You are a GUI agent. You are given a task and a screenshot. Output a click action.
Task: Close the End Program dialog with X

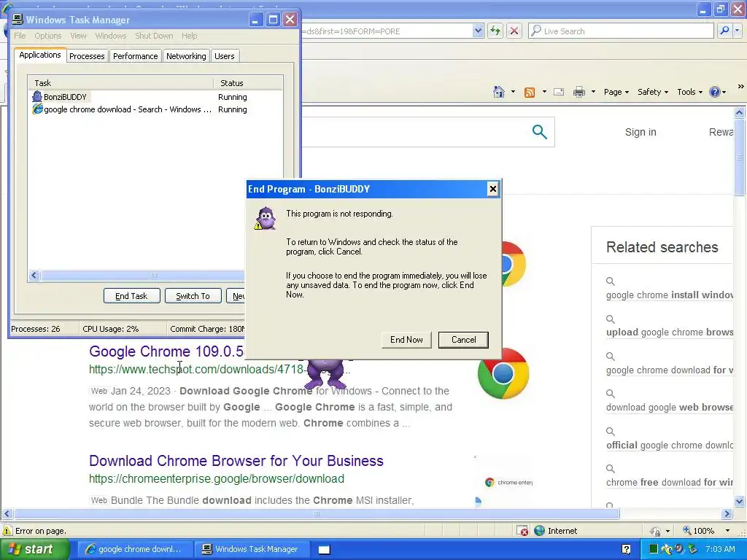(x=492, y=189)
